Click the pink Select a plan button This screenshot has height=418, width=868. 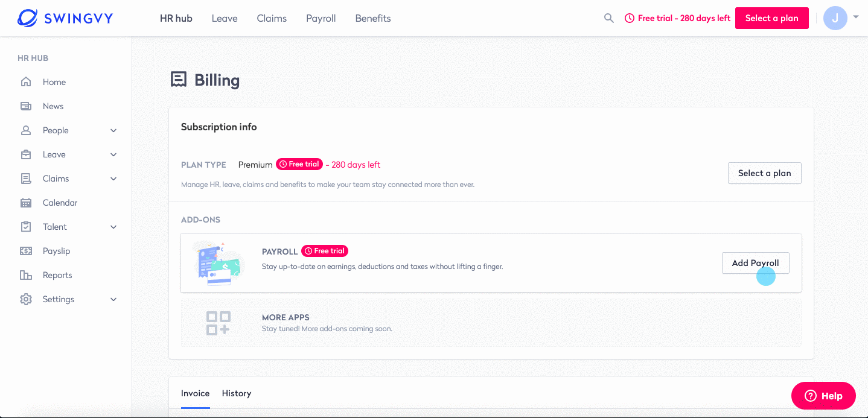[x=772, y=18]
